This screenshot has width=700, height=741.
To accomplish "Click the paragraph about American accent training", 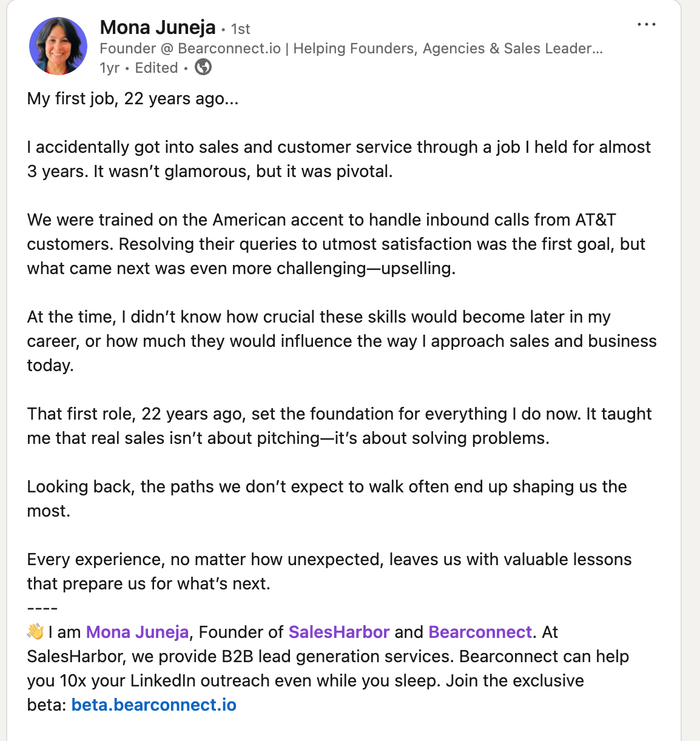I will pyautogui.click(x=335, y=244).
